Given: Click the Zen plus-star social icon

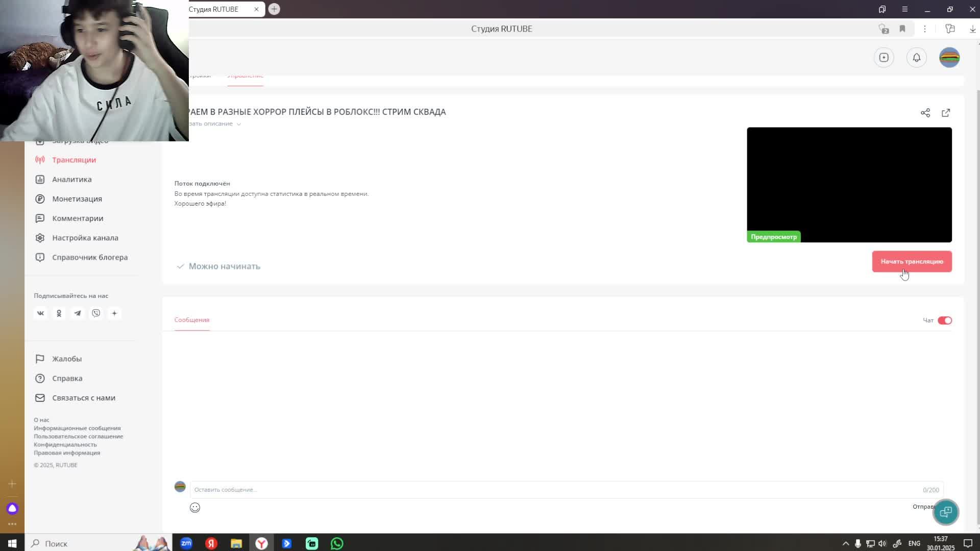Looking at the screenshot, I should [114, 313].
